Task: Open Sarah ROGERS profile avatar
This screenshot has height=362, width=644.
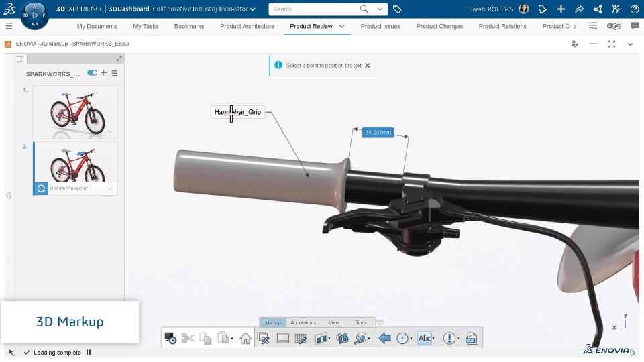Action: pyautogui.click(x=524, y=9)
